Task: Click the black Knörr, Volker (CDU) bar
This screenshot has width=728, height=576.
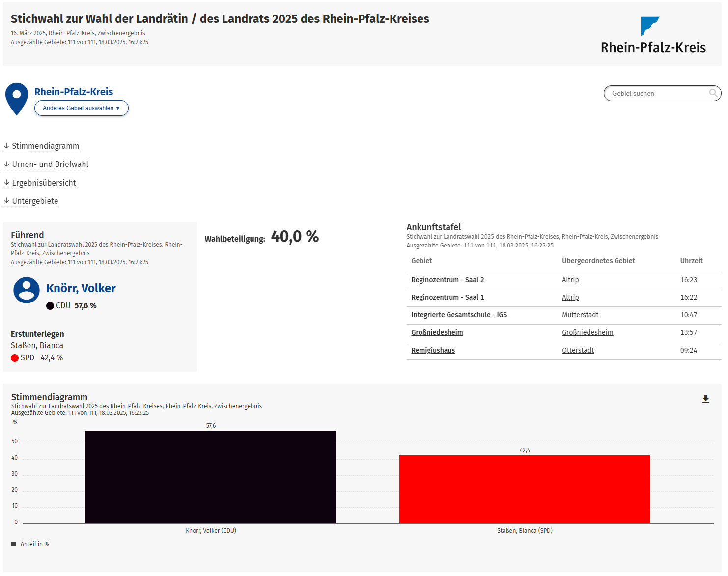Action: (x=211, y=477)
